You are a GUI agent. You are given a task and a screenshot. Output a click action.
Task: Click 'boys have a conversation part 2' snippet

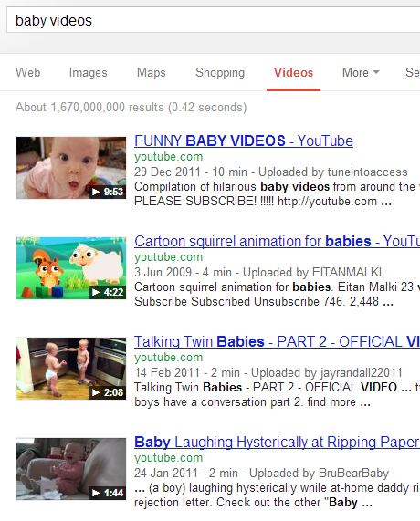(252, 402)
